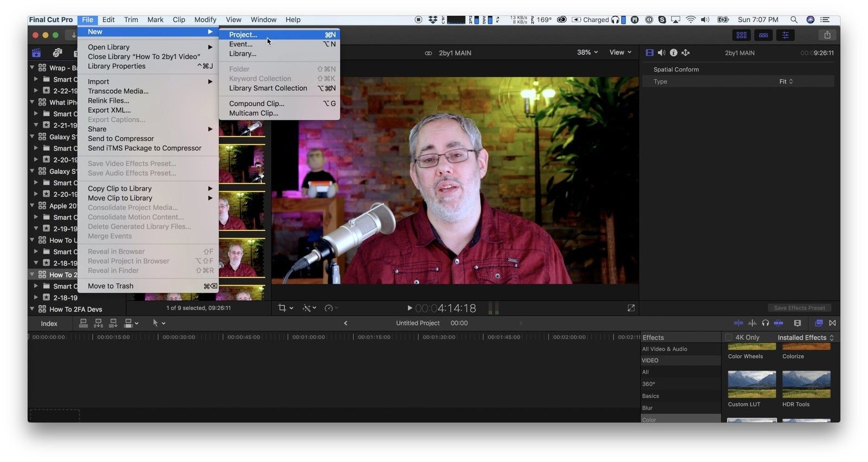The width and height of the screenshot is (868, 462).
Task: Click Open Library in File menu
Action: tap(148, 47)
